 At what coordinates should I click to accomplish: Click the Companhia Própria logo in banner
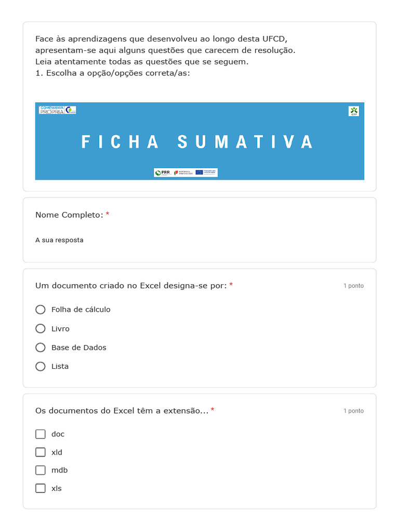click(58, 110)
